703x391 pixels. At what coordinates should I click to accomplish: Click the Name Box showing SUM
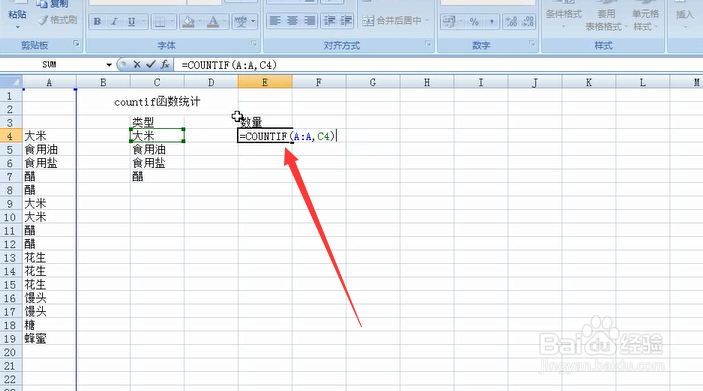49,65
